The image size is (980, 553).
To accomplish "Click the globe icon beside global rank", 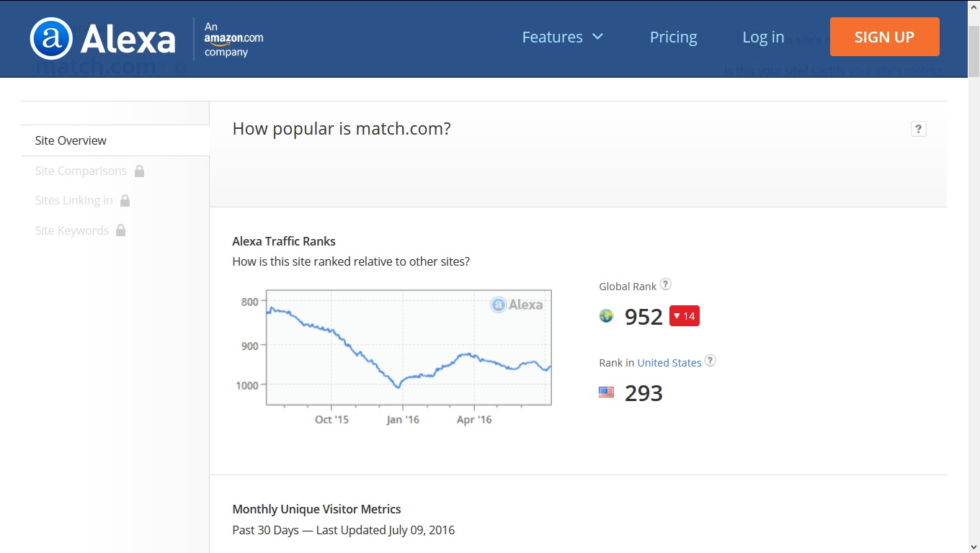I will pyautogui.click(x=606, y=316).
